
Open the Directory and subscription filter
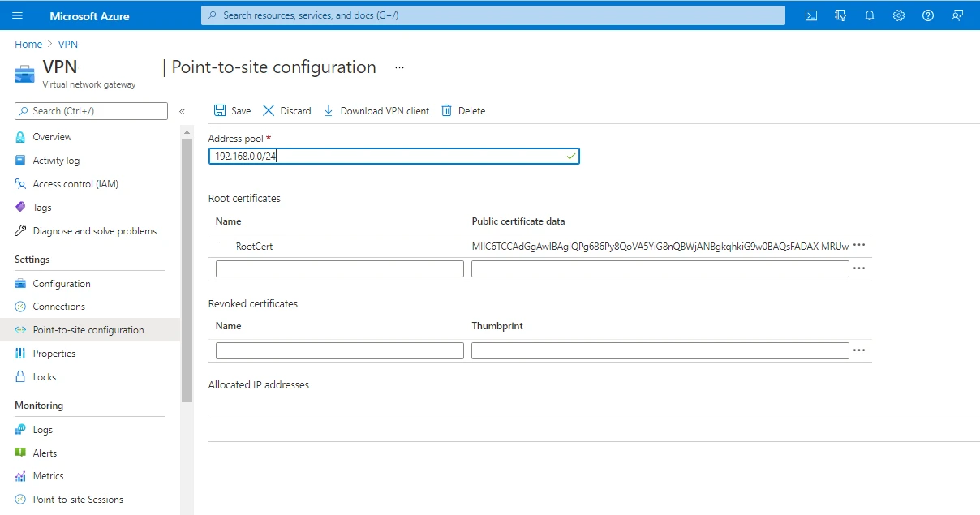coord(840,15)
